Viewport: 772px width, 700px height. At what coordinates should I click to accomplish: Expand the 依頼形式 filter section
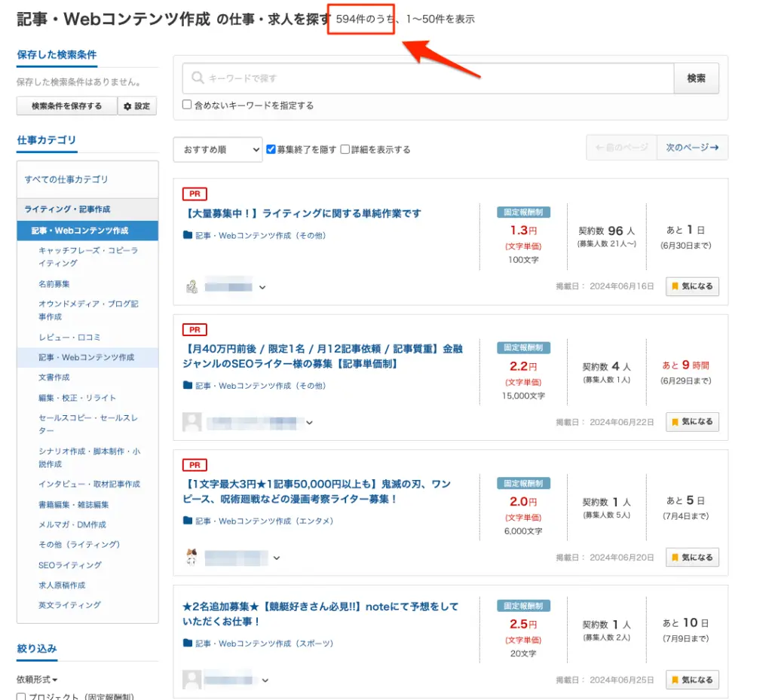pyautogui.click(x=37, y=680)
